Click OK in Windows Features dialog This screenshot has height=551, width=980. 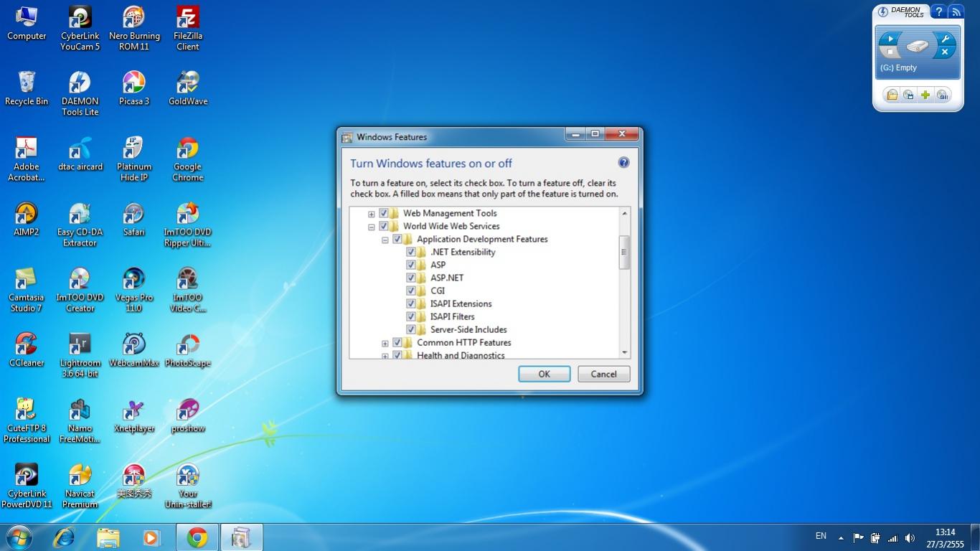click(x=545, y=374)
